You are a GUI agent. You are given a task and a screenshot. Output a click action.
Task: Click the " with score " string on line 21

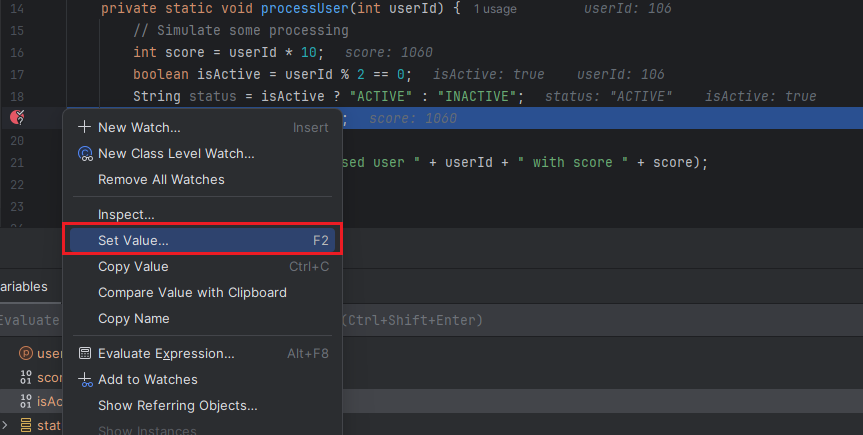coord(572,162)
